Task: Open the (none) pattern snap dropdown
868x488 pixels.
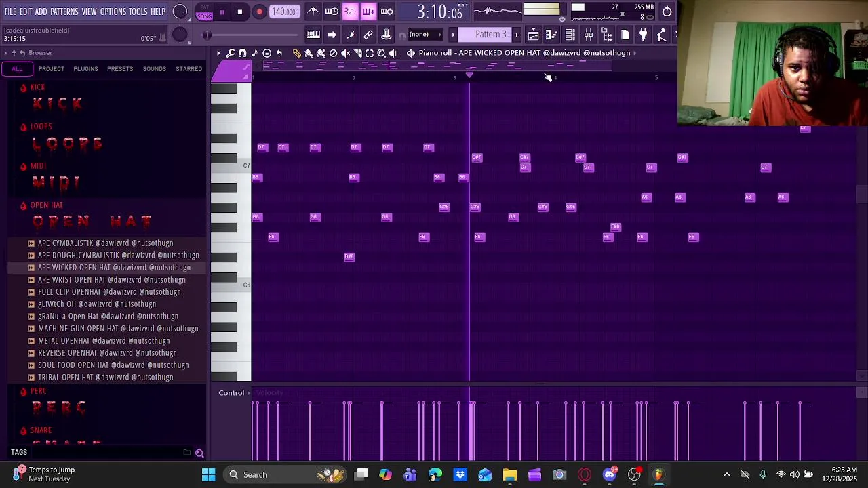Action: coord(425,35)
